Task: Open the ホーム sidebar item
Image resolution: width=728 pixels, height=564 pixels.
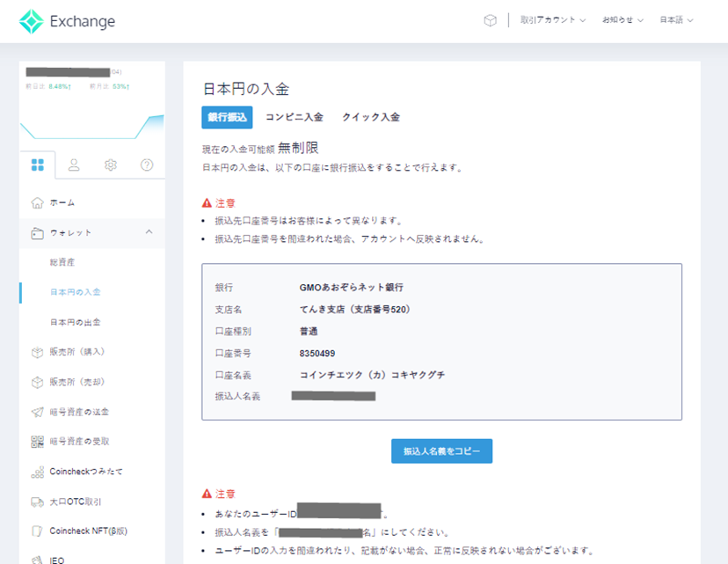Action: (x=62, y=203)
